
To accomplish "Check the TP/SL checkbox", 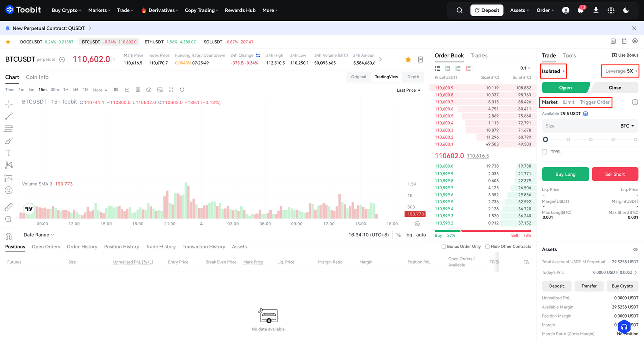I will [x=545, y=152].
